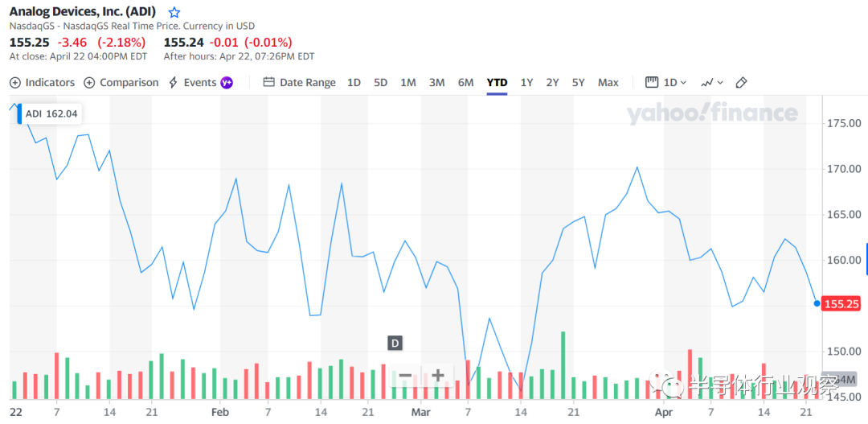Screen dimensions: 868x424
Task: Open the 1D interval dropdown
Action: (666, 83)
